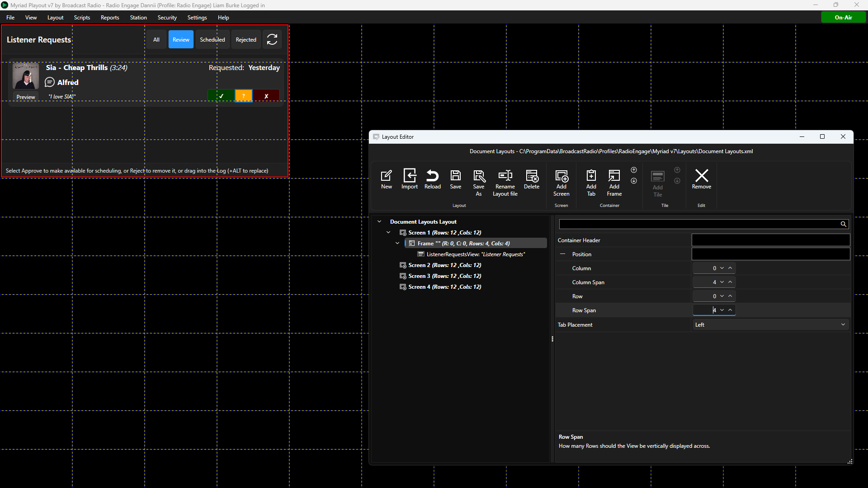Viewport: 868px width, 488px height.
Task: Approve the Sia request with green tick
Action: pos(221,96)
